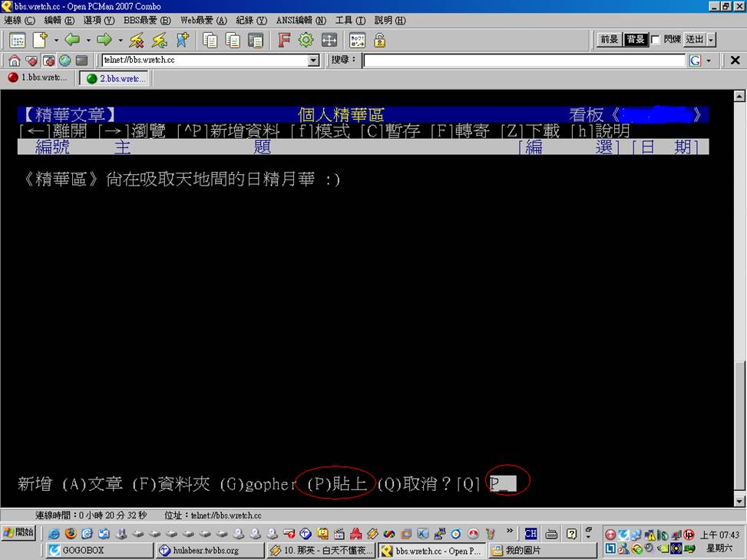Click the 送出 send button
The image size is (747, 560).
pos(694,40)
